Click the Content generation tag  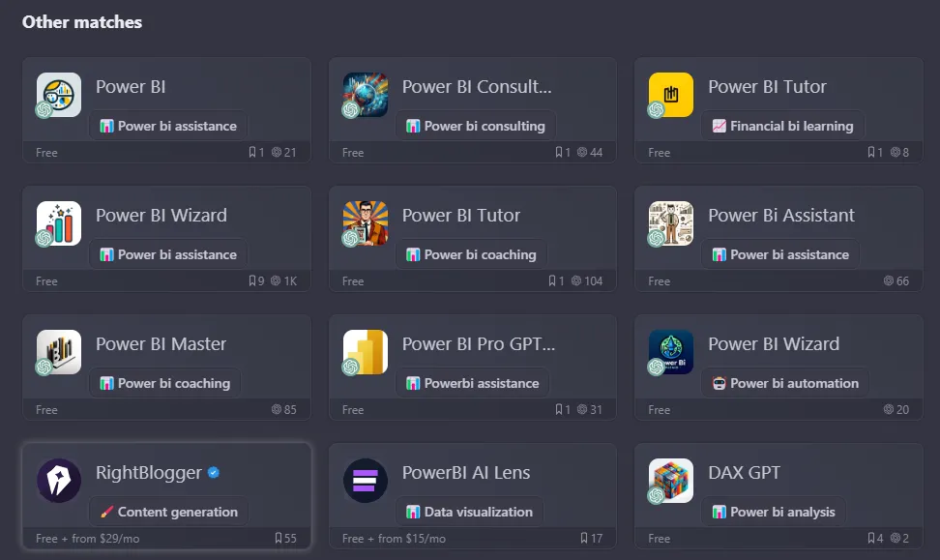168,512
